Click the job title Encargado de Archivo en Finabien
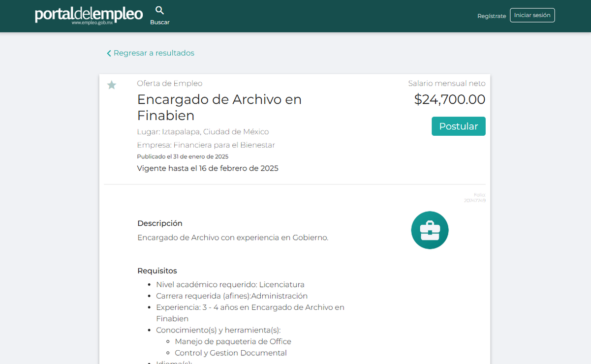 [219, 107]
